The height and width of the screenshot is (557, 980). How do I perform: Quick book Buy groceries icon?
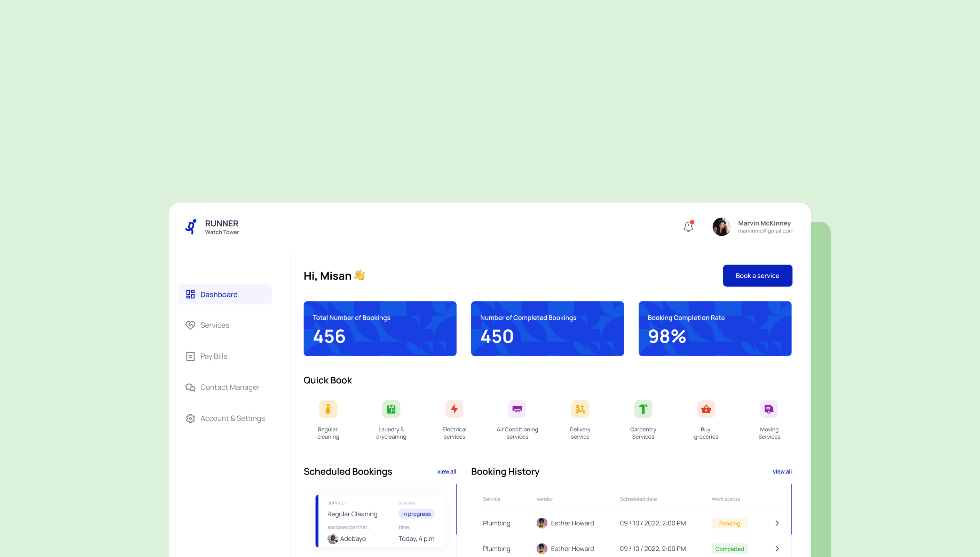pyautogui.click(x=706, y=409)
